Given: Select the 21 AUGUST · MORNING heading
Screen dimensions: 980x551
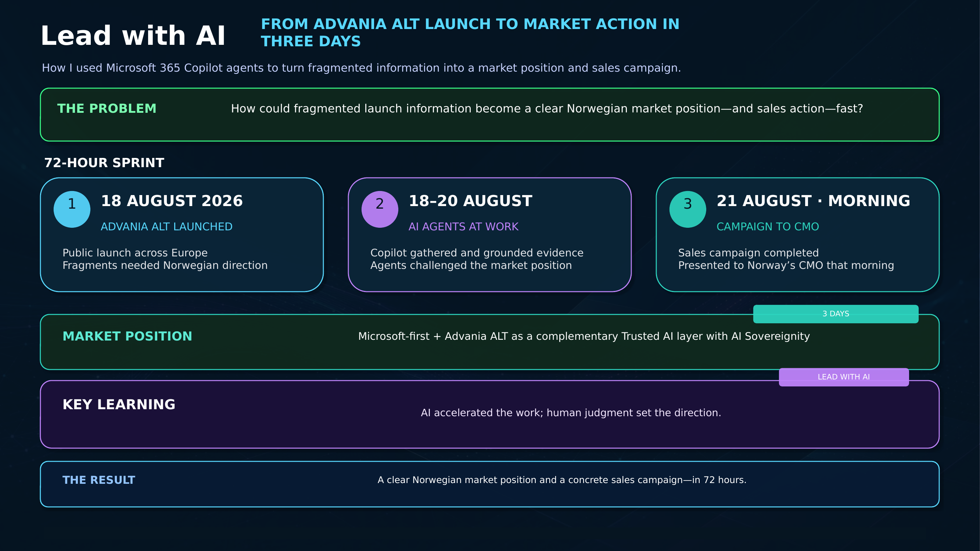Looking at the screenshot, I should [813, 201].
